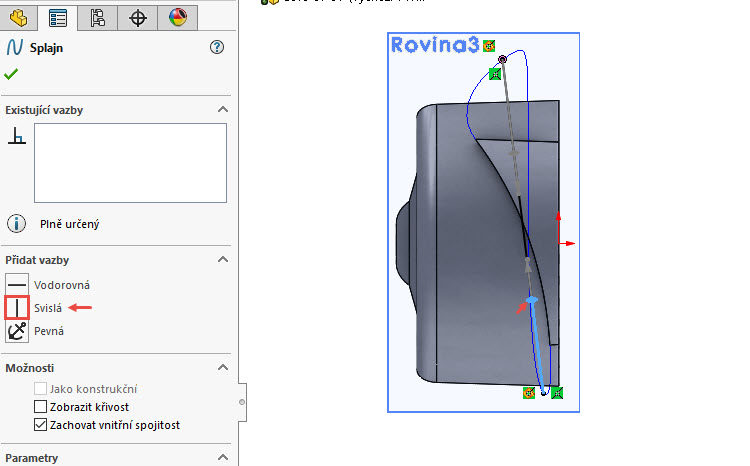Add the Vodorovná horizontal relation
The width and height of the screenshot is (750, 466).
[17, 285]
